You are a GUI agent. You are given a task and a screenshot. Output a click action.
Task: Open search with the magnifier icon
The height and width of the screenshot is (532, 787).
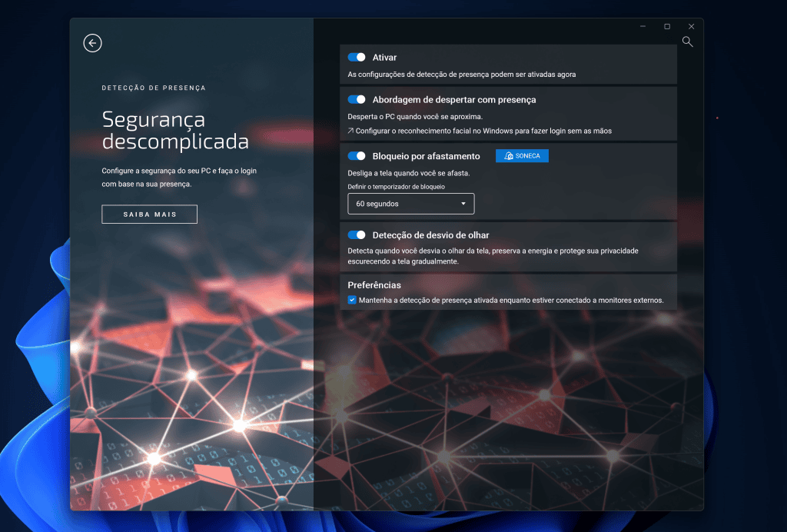pyautogui.click(x=688, y=42)
